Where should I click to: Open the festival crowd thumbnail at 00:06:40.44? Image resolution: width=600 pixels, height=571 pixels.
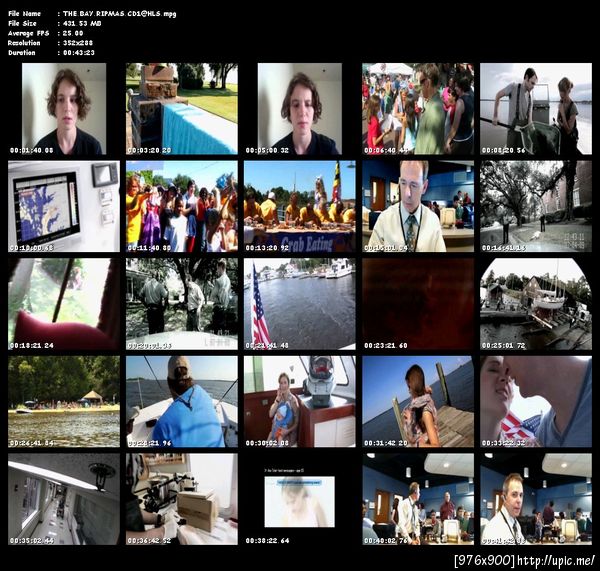[418, 109]
